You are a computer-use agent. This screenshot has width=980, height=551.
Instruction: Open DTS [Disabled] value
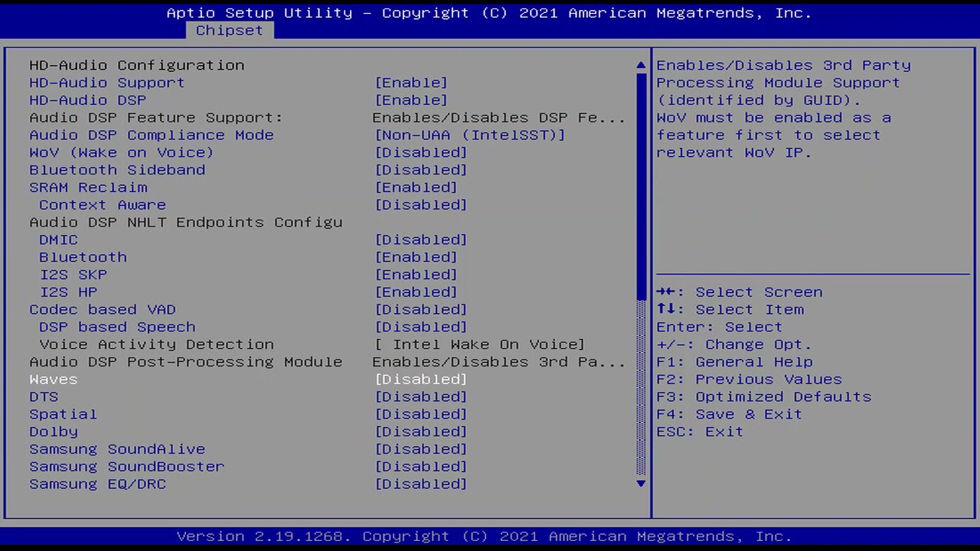pos(421,397)
